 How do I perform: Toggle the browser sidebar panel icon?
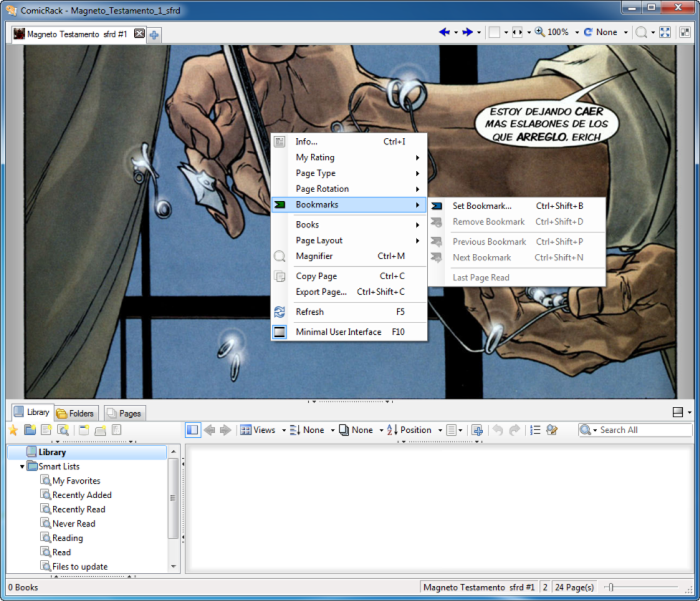193,430
